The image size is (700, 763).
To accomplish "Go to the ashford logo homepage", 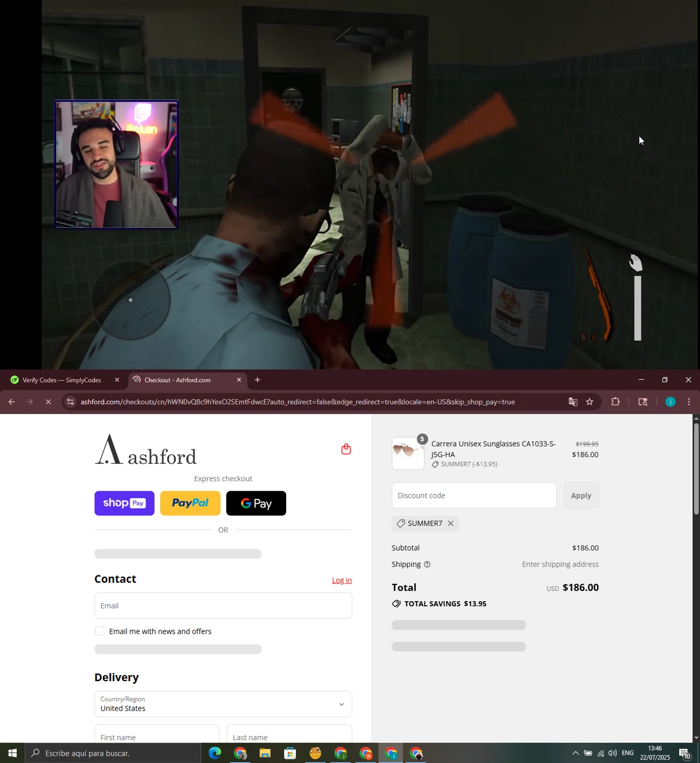I will 146,450.
